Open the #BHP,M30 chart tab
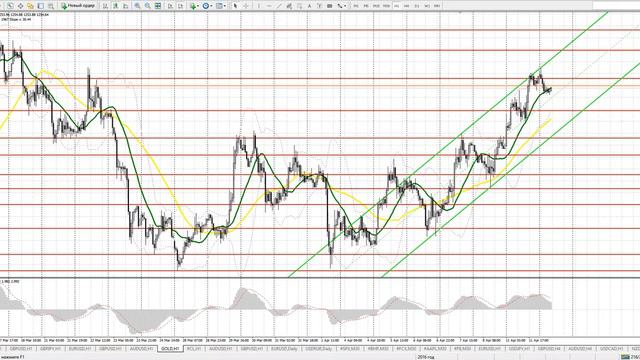640x360 pixels. pos(378,349)
